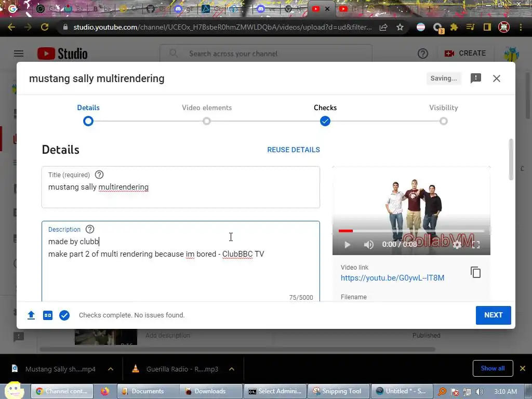This screenshot has width=532, height=399.
Task: Switch to Snipping Tool in taskbar
Action: [x=339, y=391]
